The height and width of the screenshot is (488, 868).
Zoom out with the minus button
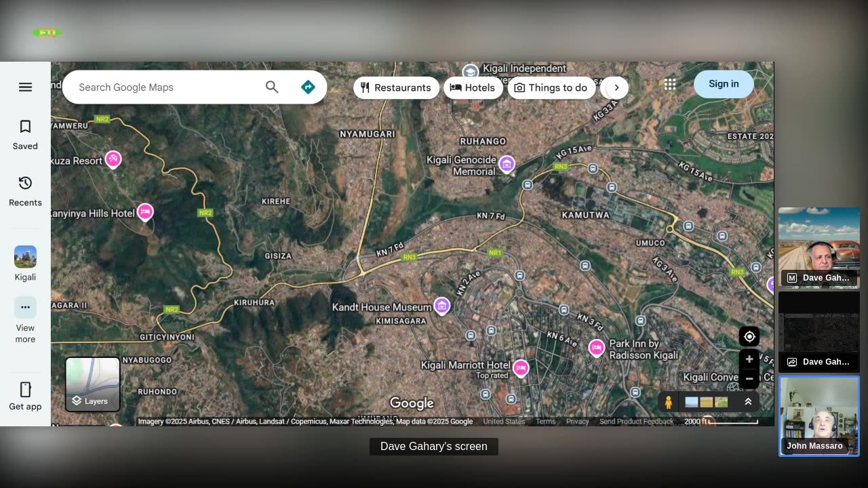749,378
